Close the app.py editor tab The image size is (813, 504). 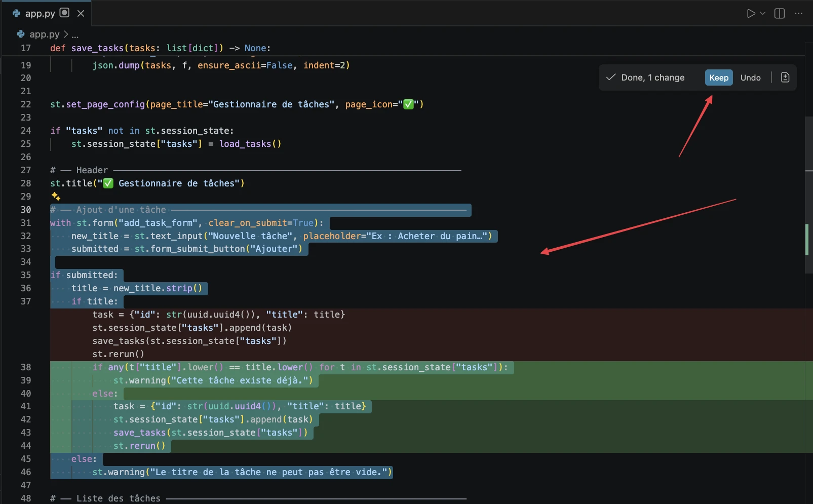81,13
